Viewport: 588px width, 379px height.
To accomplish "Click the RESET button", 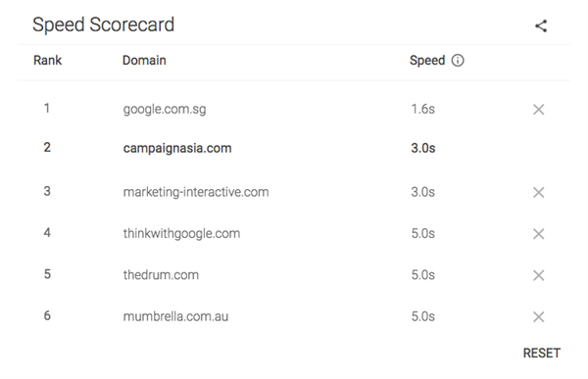I will point(542,354).
